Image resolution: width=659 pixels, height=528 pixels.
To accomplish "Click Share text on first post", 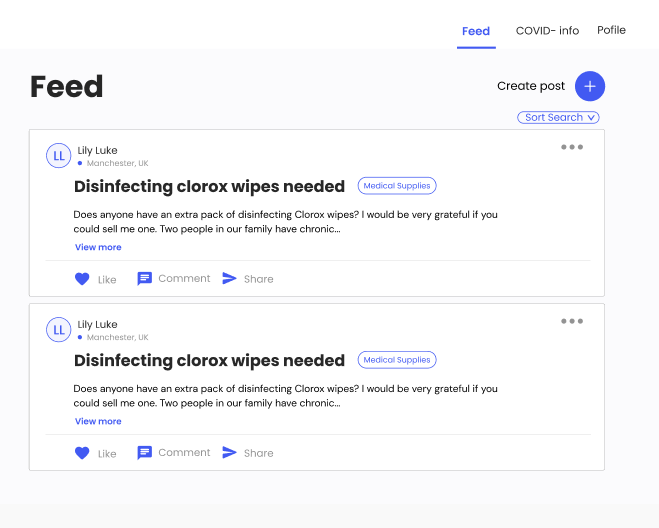I will (258, 279).
